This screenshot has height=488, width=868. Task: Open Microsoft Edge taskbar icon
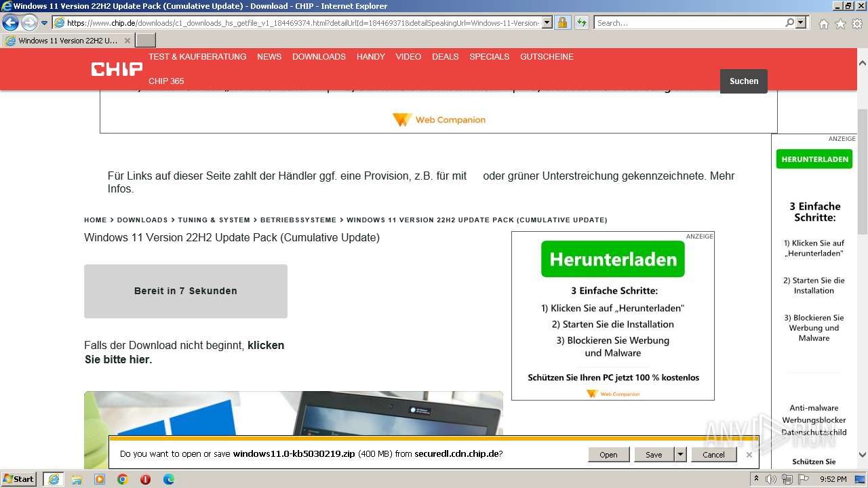168,479
